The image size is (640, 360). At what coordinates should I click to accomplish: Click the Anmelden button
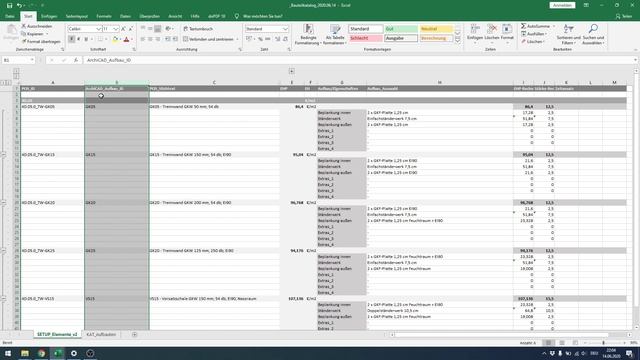(x=562, y=5)
